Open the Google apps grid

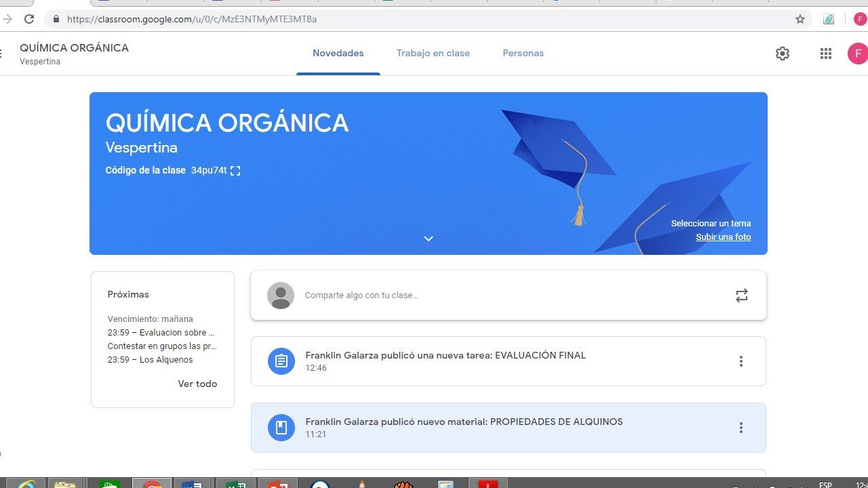[826, 54]
